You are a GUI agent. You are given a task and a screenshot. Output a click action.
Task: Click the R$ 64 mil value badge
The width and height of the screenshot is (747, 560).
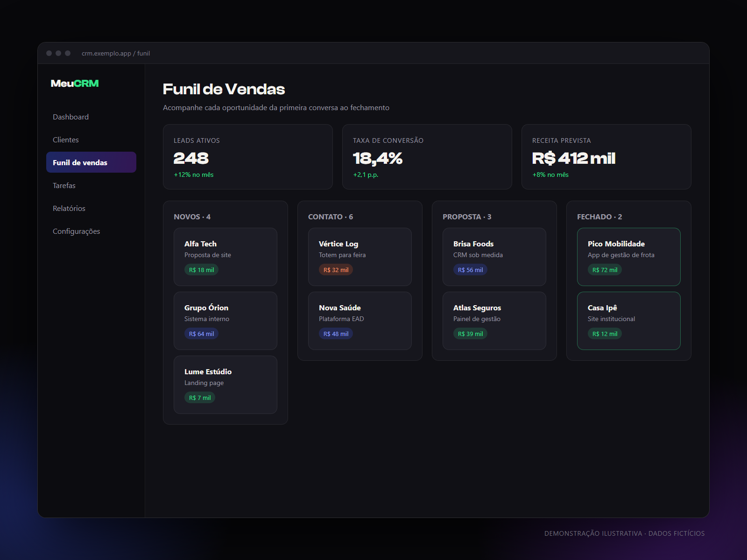(201, 334)
